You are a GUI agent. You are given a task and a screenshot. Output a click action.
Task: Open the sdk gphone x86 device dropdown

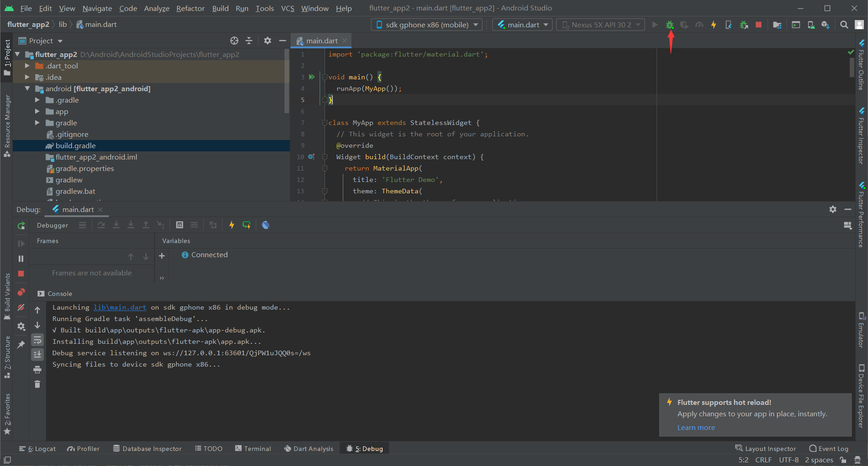pos(427,25)
